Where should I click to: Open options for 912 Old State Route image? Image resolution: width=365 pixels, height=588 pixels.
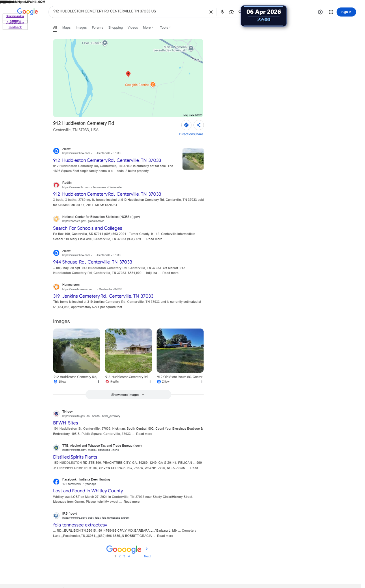click(x=202, y=382)
